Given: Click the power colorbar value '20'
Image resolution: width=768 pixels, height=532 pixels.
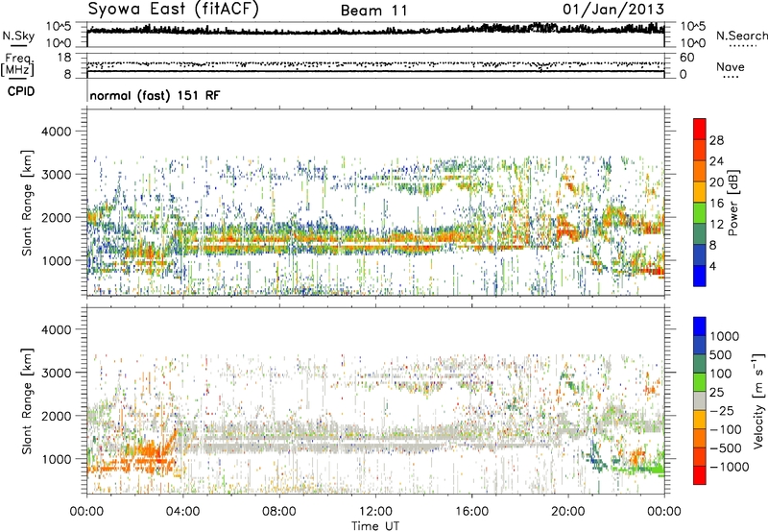Looking at the screenshot, I should (x=716, y=182).
